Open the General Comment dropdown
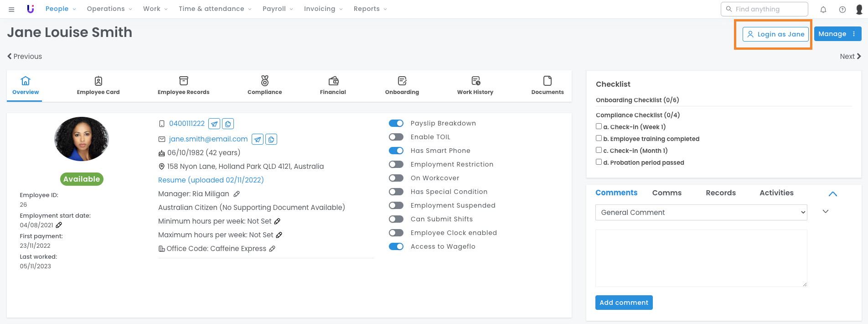The image size is (868, 324). [x=701, y=212]
